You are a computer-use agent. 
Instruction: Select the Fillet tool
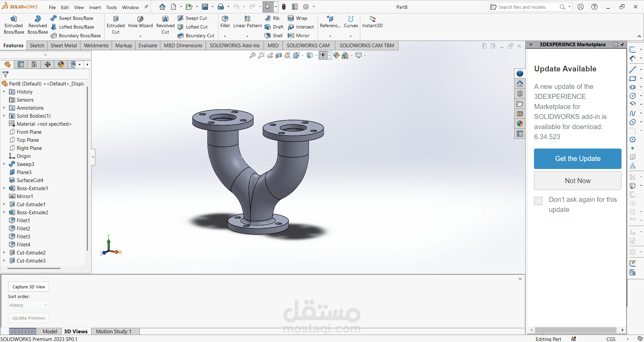(x=225, y=22)
